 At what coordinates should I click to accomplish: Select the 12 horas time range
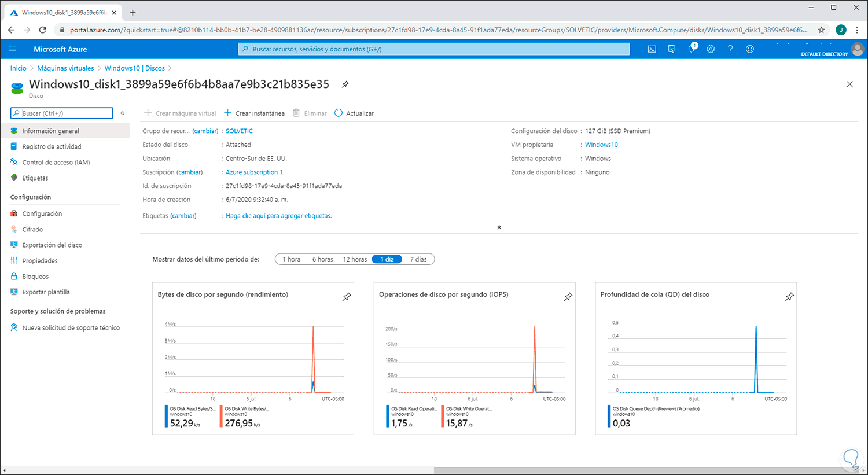click(355, 259)
